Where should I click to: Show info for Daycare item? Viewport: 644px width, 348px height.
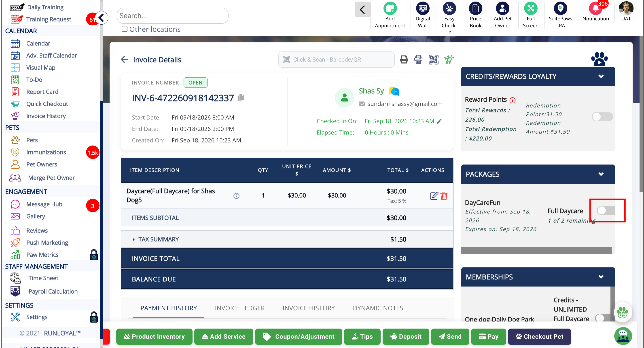tap(236, 196)
